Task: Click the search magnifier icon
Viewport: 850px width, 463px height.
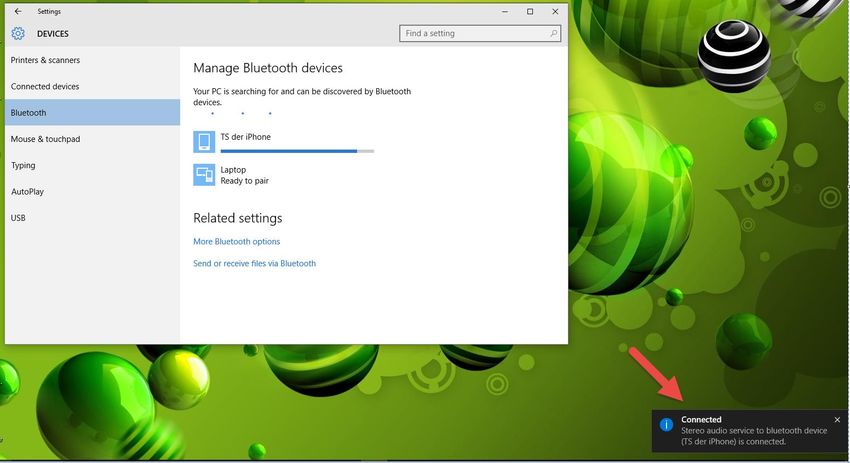Action: click(553, 34)
